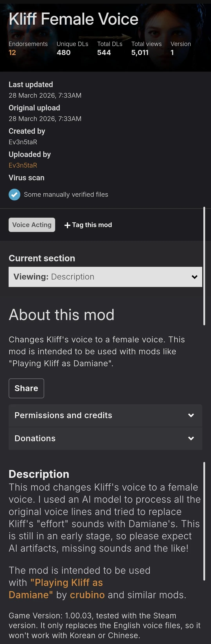Click the scrollbar beside the Current section area
The image size is (211, 644).
point(204,266)
